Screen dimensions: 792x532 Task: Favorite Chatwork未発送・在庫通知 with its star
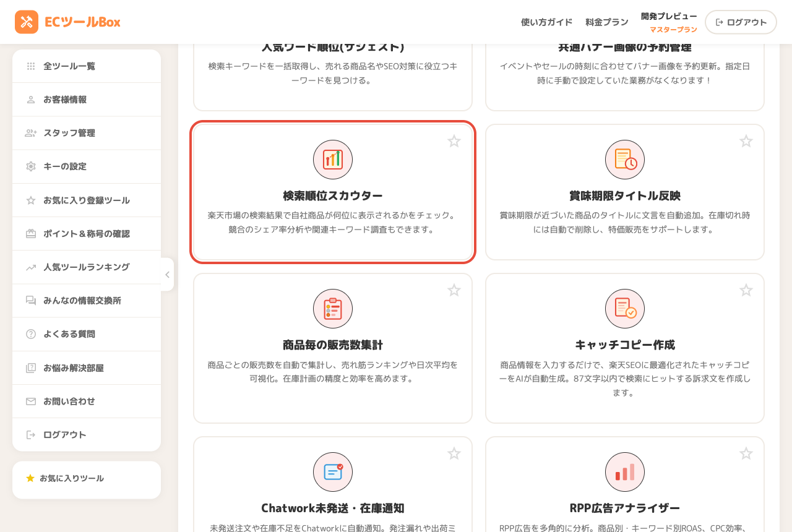coord(454,453)
